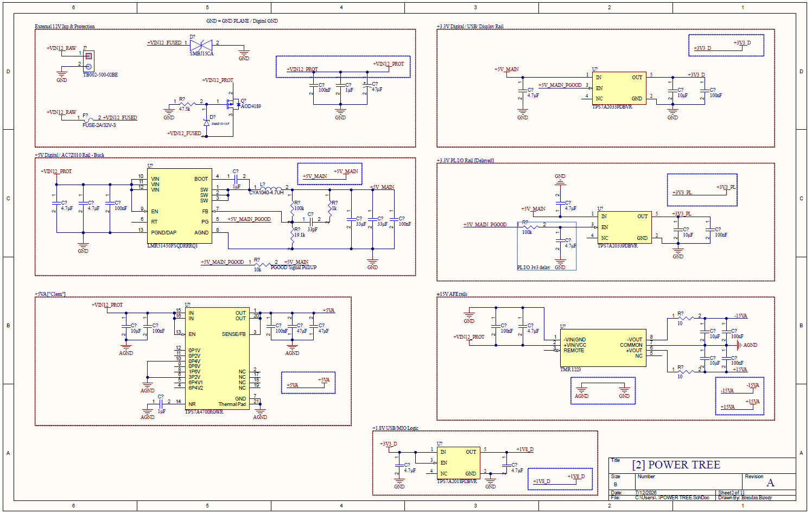Click "PGOOD Signal PullUP" annotation text
This screenshot has height=514, width=812.
point(294,268)
